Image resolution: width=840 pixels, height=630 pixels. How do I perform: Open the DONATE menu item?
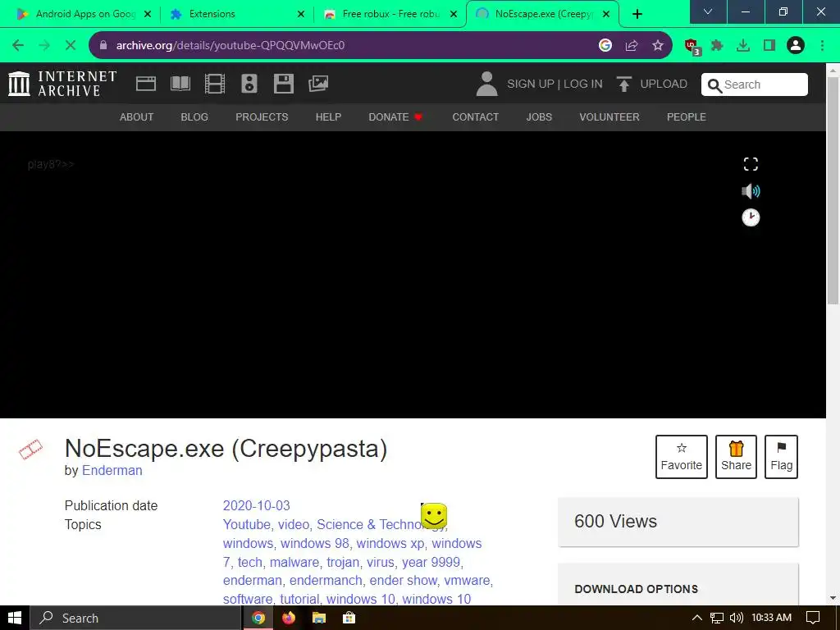pos(395,116)
